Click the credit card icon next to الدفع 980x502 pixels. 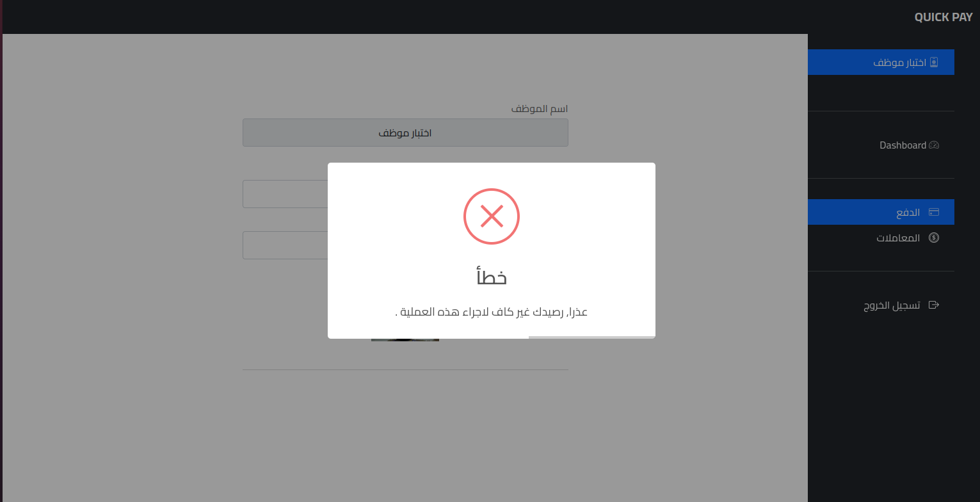click(x=934, y=212)
